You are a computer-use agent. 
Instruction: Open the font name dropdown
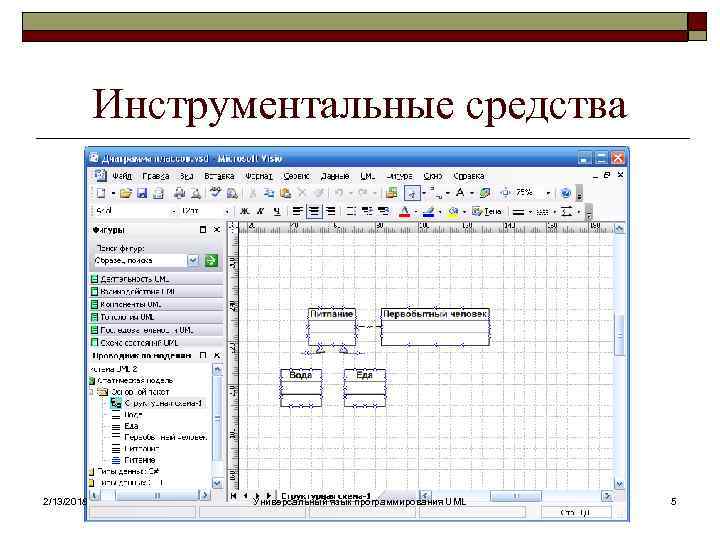click(x=173, y=211)
